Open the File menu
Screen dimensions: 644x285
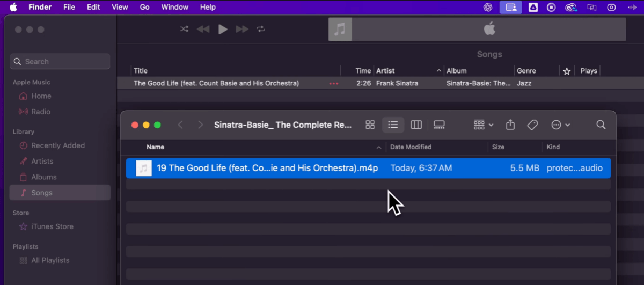[x=69, y=7]
